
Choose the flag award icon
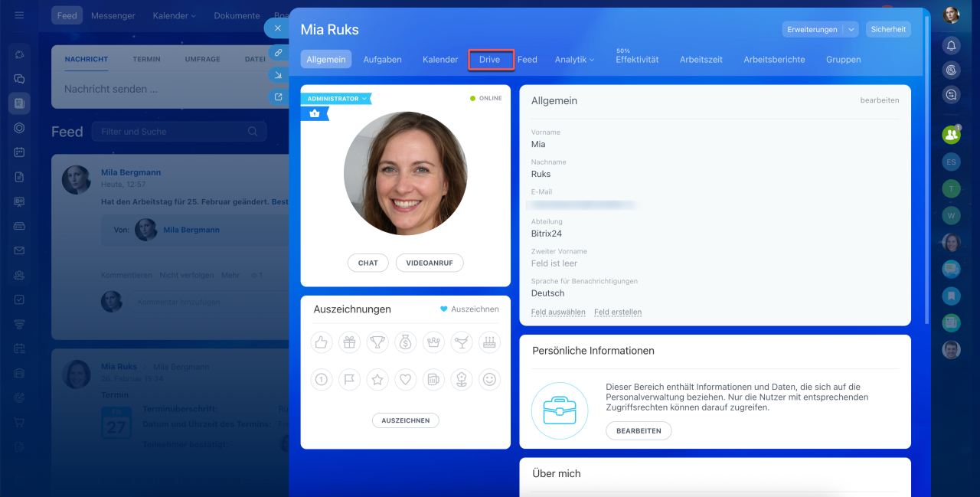pyautogui.click(x=349, y=379)
